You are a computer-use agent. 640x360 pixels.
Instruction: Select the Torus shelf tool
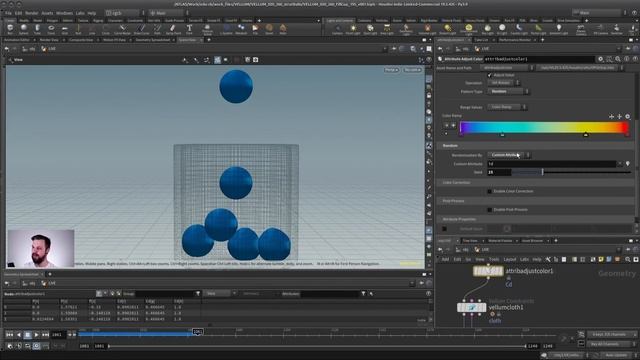tap(51, 29)
